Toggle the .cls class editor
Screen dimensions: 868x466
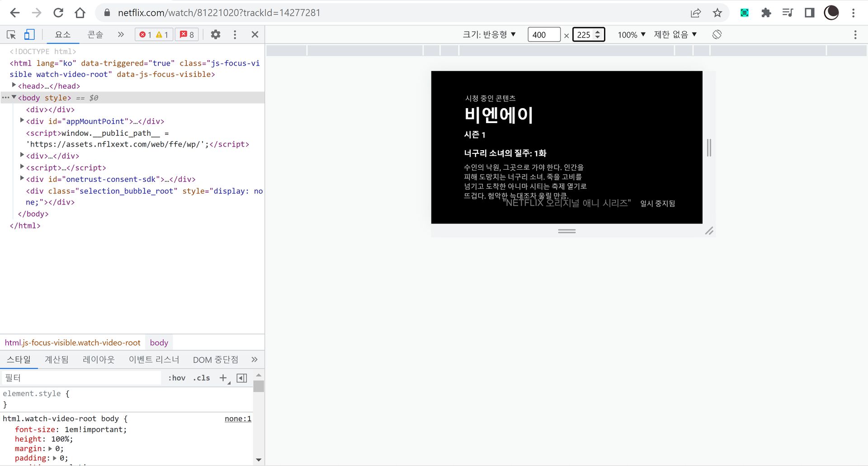[x=202, y=378]
